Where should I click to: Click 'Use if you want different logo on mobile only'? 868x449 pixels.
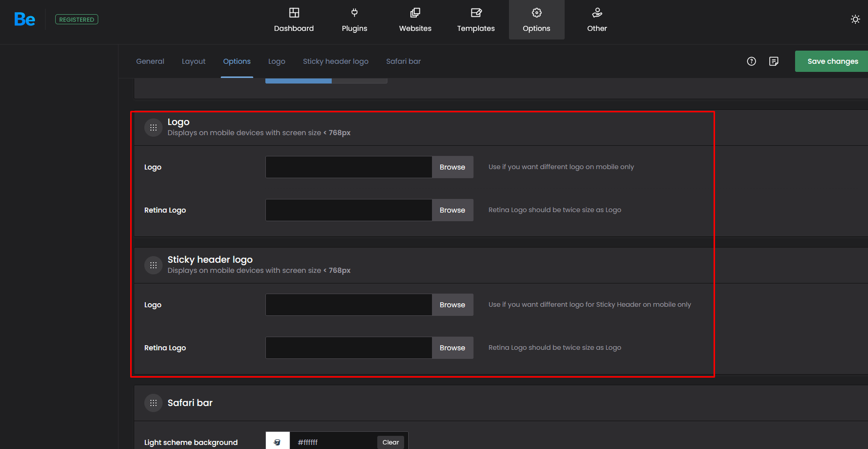pyautogui.click(x=561, y=167)
